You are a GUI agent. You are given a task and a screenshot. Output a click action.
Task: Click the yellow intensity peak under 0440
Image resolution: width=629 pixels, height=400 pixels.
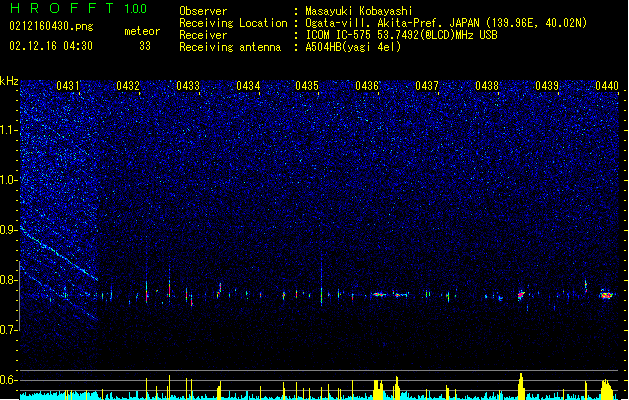pos(607,389)
